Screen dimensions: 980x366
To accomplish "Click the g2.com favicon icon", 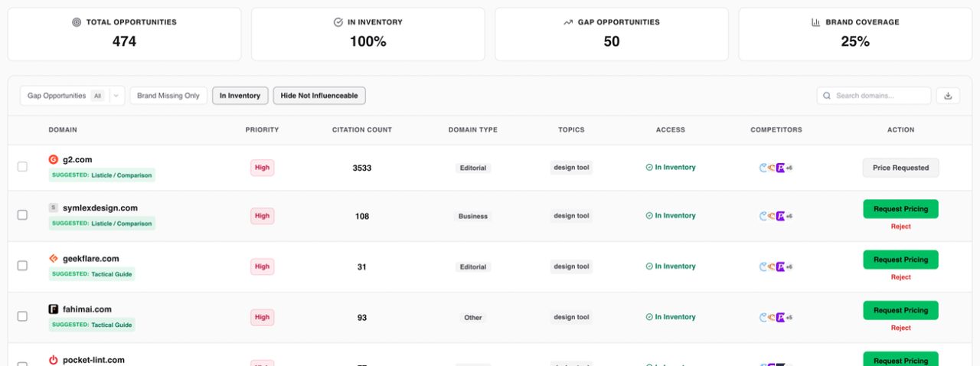I will pyautogui.click(x=54, y=159).
